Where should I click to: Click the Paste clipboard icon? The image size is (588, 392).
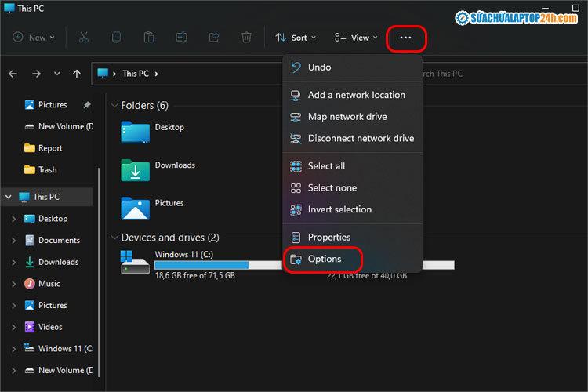tap(149, 37)
